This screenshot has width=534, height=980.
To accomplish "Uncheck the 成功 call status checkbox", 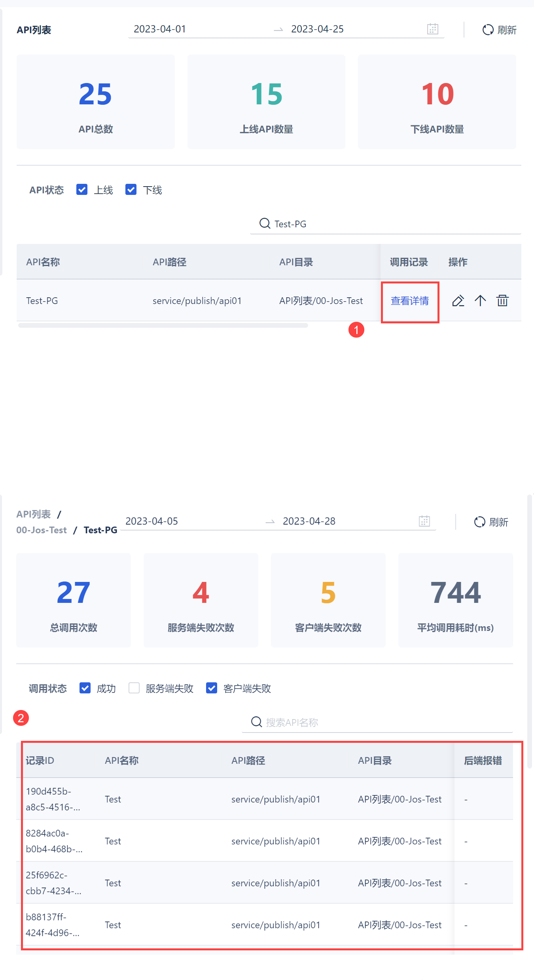I will click(85, 688).
